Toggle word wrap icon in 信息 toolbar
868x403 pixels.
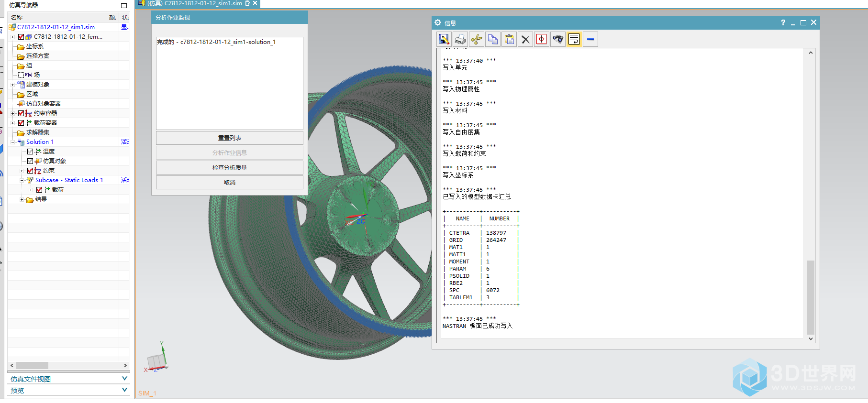coord(574,39)
